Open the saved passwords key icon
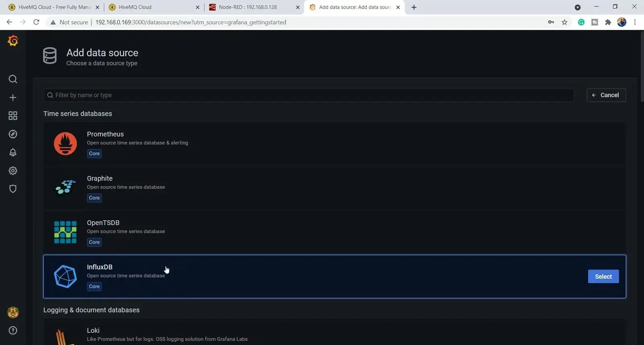 pyautogui.click(x=551, y=22)
